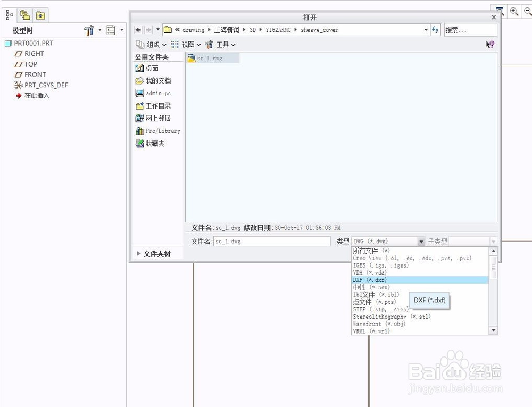The height and width of the screenshot is (407, 532).
Task: Click type list scrollbar thumb
Action: tap(493, 267)
